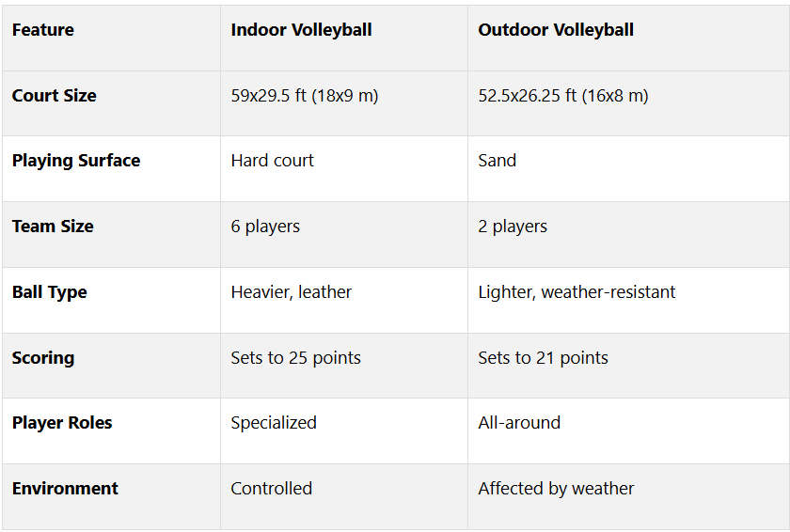Click the Player Roles row label

pyautogui.click(x=62, y=423)
